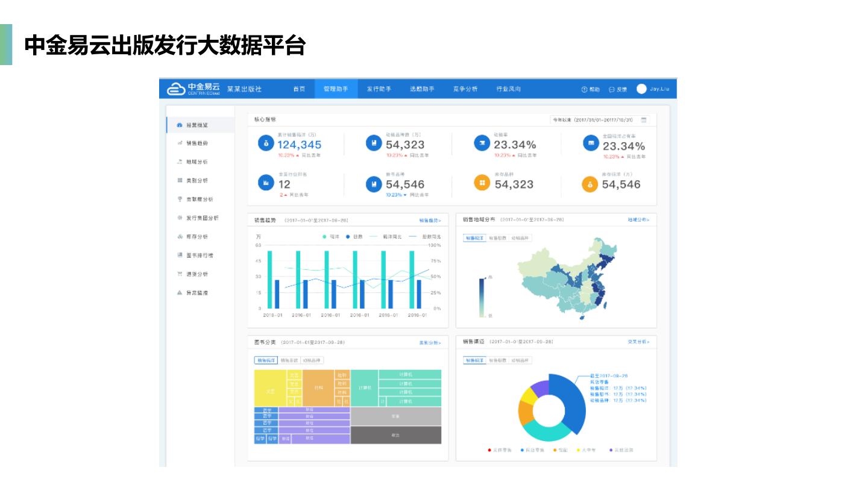Click the blue icon beside 动销率 23.34%
868x488 pixels.
(482, 143)
